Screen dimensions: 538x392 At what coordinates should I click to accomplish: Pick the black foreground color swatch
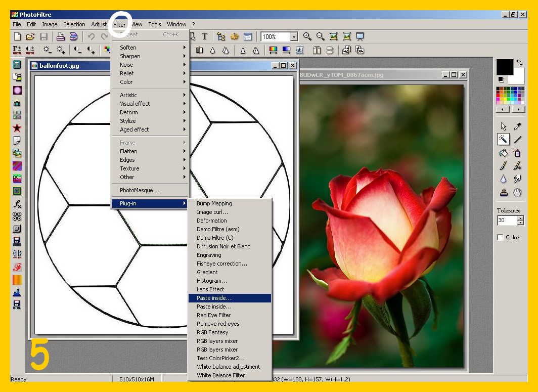pyautogui.click(x=504, y=67)
